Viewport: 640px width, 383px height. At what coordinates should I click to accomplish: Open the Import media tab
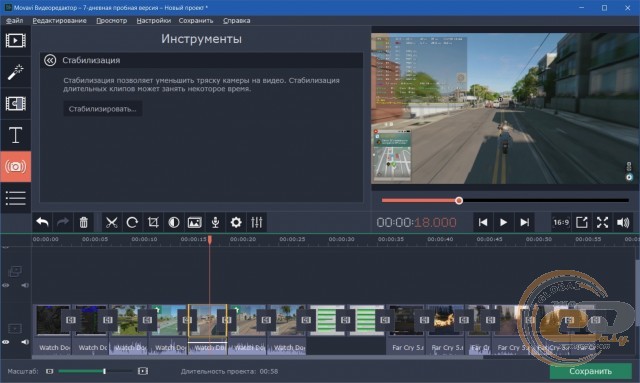pyautogui.click(x=16, y=40)
